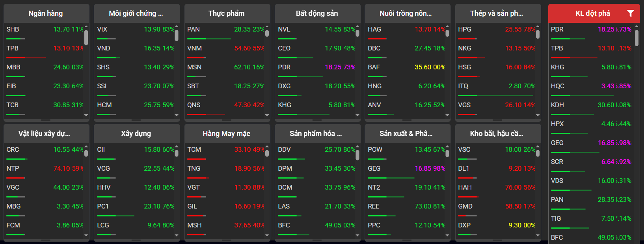
Task: Click the scroll-down arrow in Ngân hàng panel
Action: pos(86,115)
